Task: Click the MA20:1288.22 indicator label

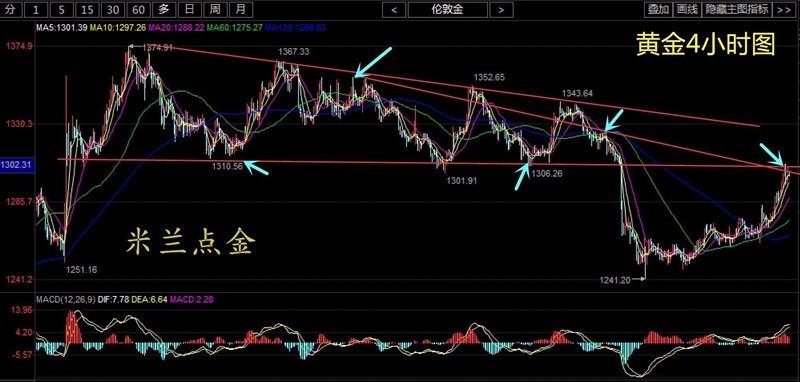Action: tap(177, 27)
